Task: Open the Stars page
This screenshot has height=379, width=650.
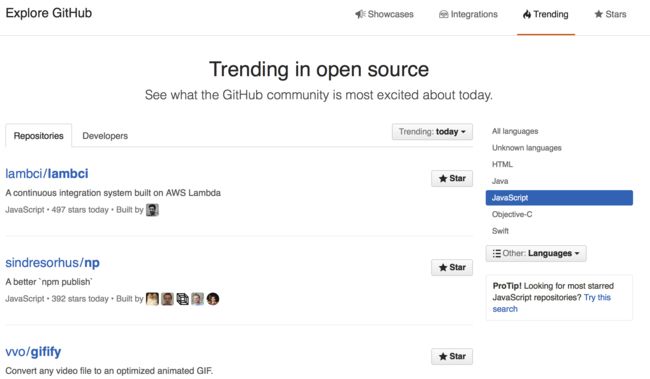Action: click(610, 14)
